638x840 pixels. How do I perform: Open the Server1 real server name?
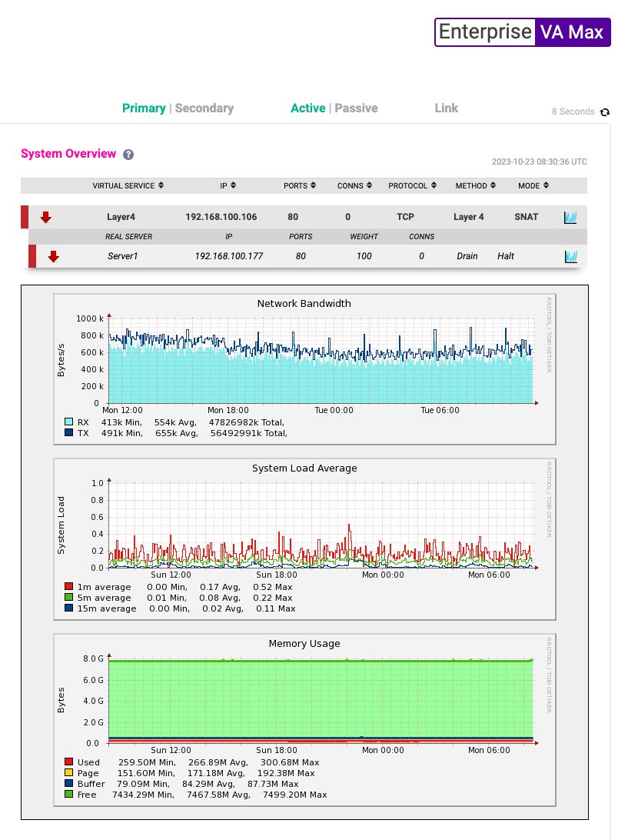(122, 256)
